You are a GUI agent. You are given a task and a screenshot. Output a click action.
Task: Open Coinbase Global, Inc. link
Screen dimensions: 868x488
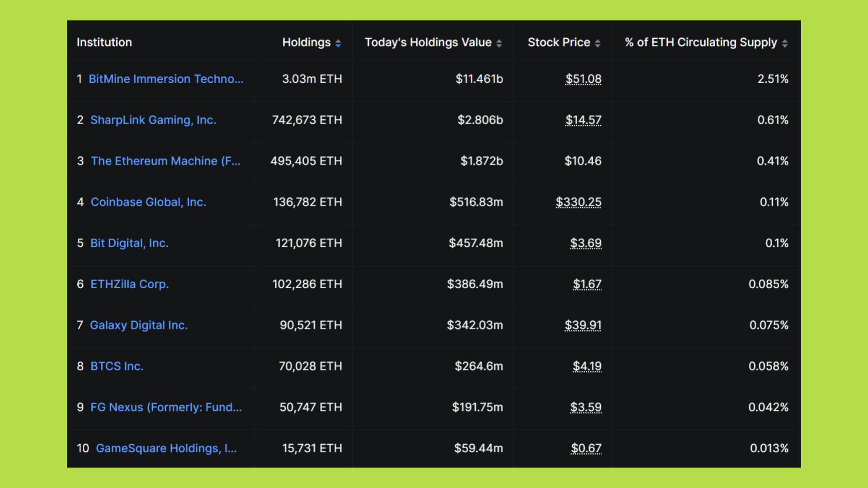pyautogui.click(x=148, y=202)
